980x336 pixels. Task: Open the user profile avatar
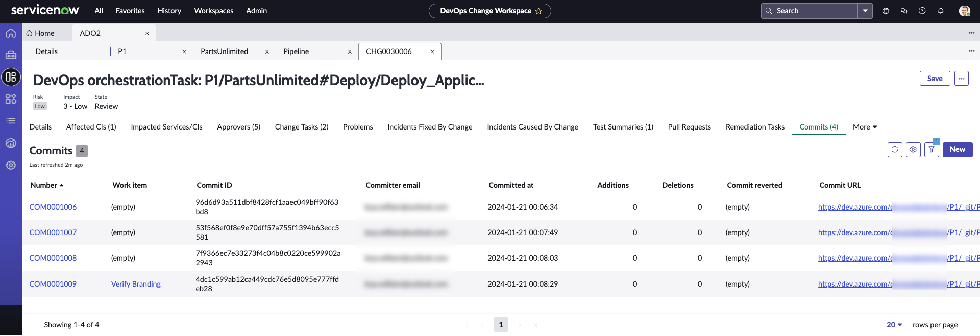point(964,11)
